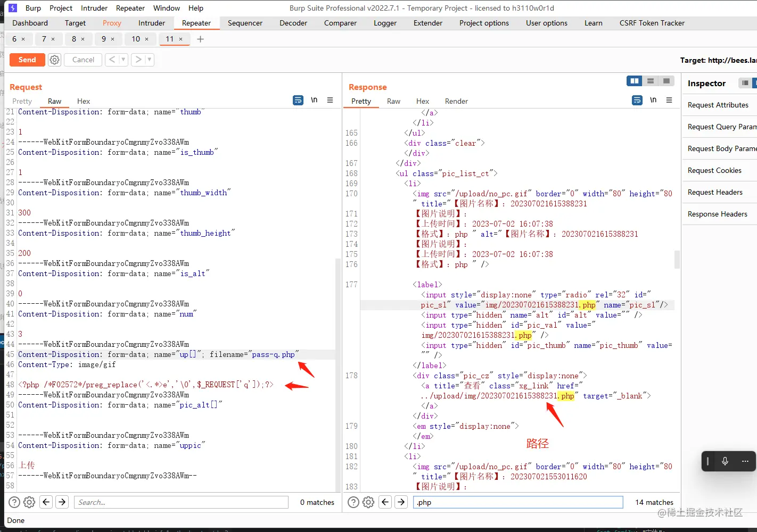The width and height of the screenshot is (757, 532).
Task: Close Repeater tab 6
Action: pyautogui.click(x=23, y=39)
